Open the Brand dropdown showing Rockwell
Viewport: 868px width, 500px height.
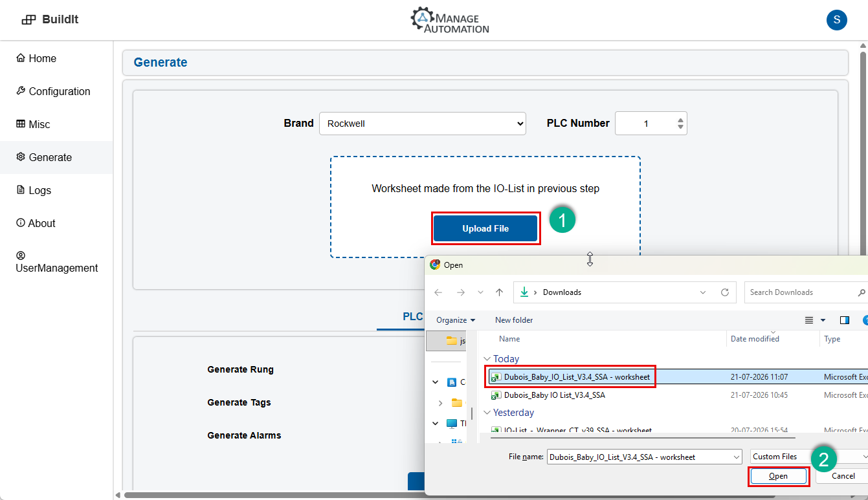click(x=423, y=124)
